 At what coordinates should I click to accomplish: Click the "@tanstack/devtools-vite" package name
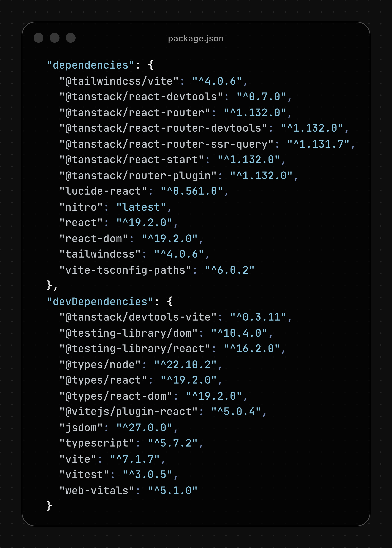pos(138,317)
